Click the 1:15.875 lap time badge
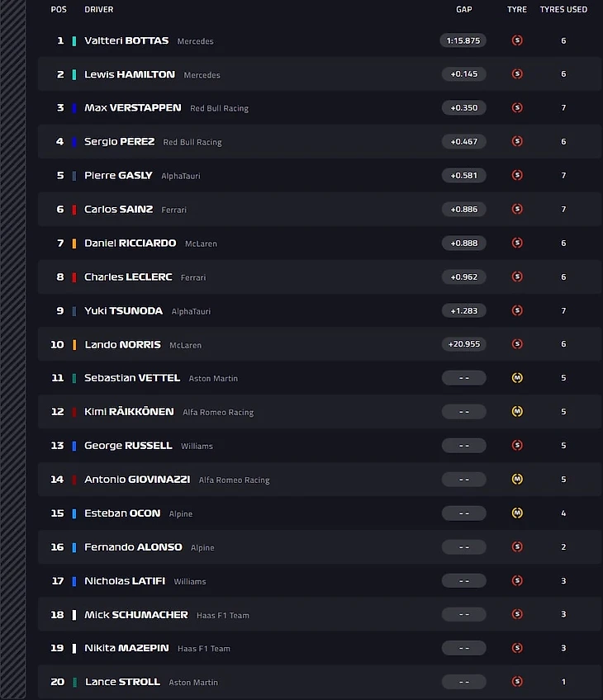 (x=463, y=40)
